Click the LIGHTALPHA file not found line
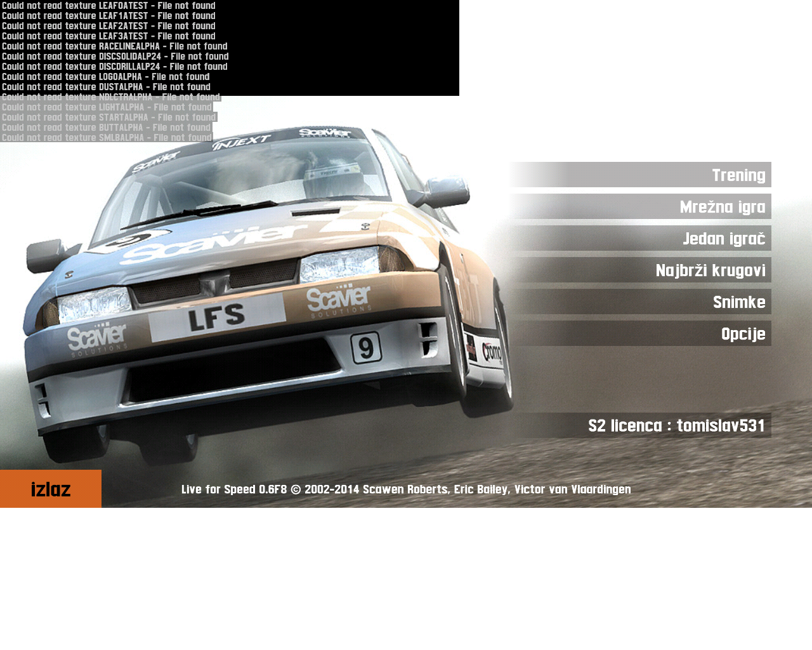The image size is (812, 650). pyautogui.click(x=107, y=107)
